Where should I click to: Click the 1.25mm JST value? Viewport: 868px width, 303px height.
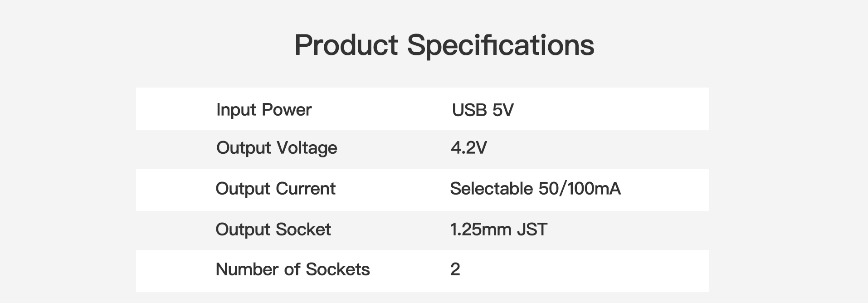coord(499,230)
